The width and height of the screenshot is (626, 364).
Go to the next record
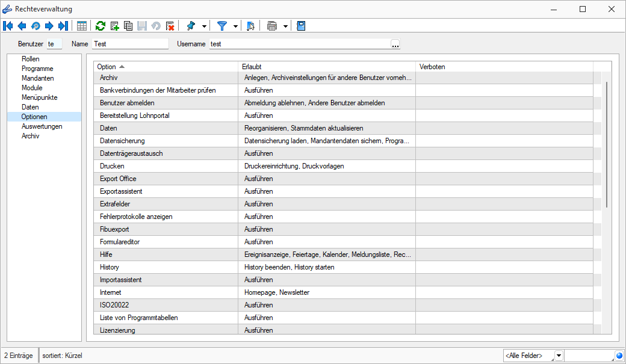coord(49,26)
